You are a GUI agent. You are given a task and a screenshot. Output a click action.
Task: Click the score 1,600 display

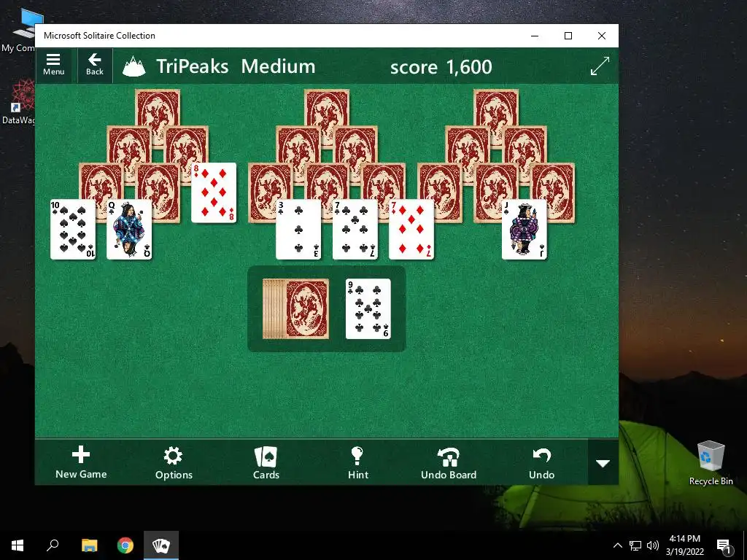click(x=441, y=66)
